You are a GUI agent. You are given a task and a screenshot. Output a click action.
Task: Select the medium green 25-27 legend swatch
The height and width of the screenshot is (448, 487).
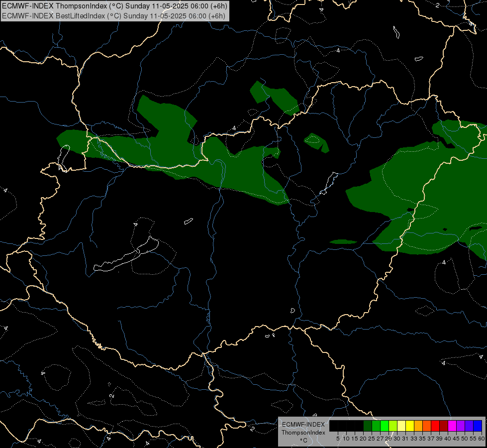point(376,426)
